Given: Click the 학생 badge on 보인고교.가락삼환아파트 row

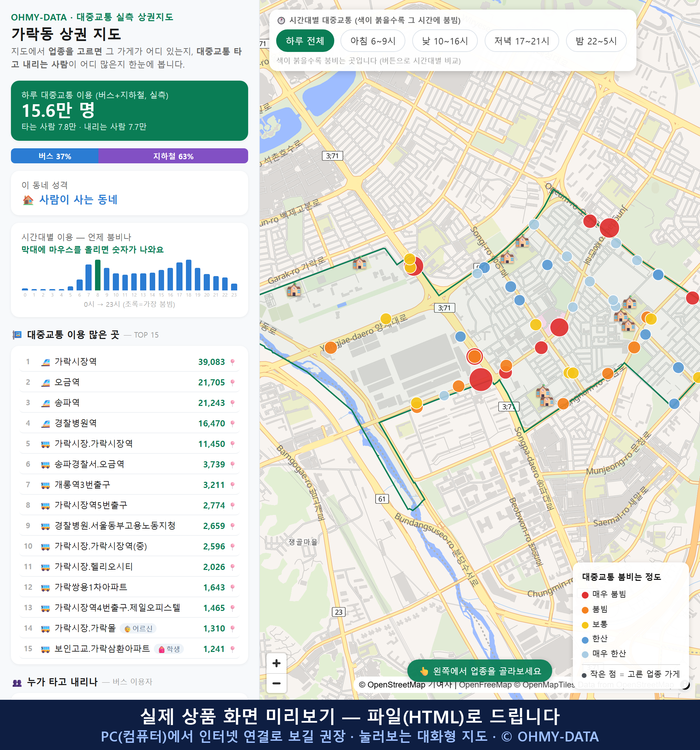Looking at the screenshot, I should (169, 649).
